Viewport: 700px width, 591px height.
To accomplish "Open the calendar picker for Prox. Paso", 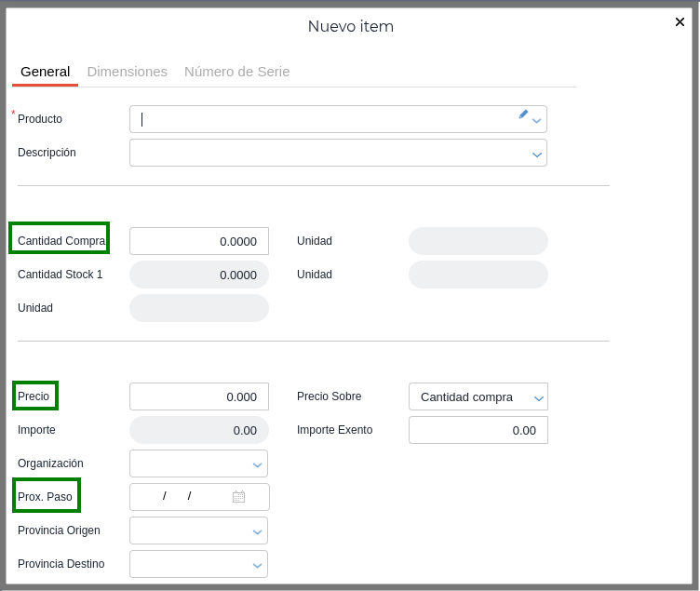I will (x=238, y=497).
